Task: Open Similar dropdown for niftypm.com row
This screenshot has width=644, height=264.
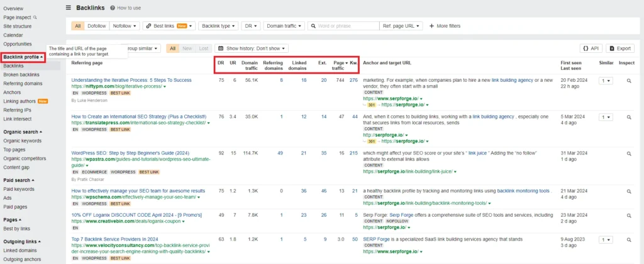Action: coord(606,81)
